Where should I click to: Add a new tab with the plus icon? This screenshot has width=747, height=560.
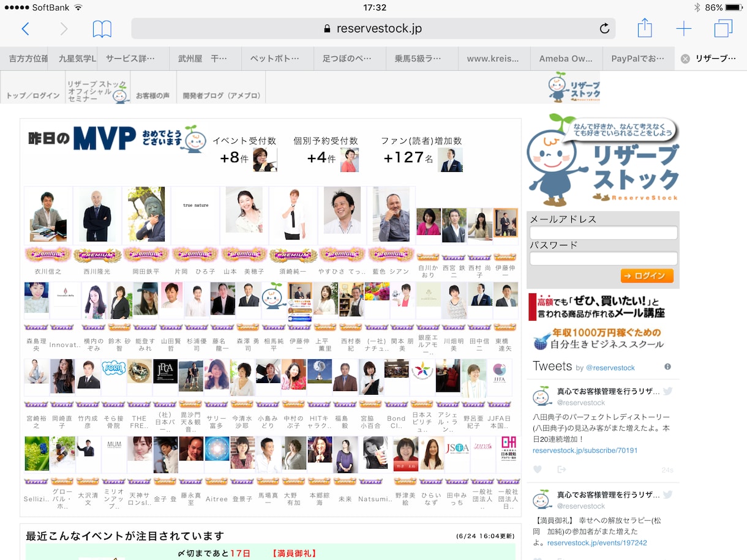[x=683, y=29]
